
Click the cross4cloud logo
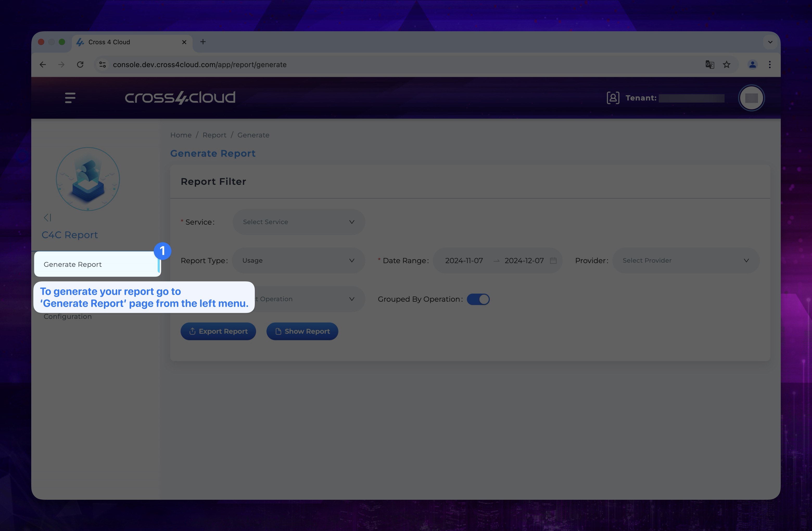[180, 98]
